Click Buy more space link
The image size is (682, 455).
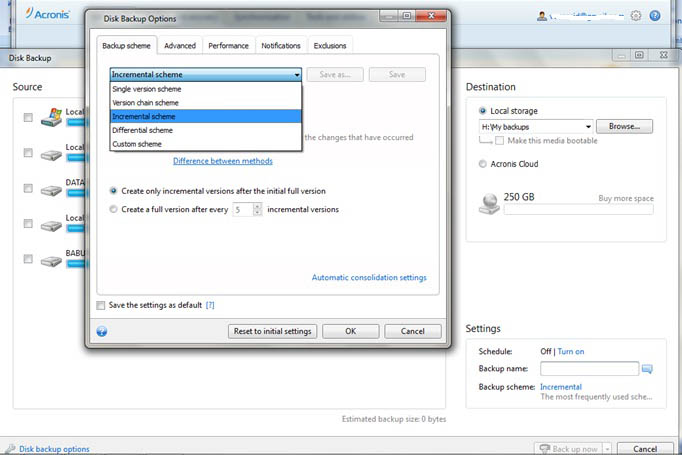tap(626, 198)
